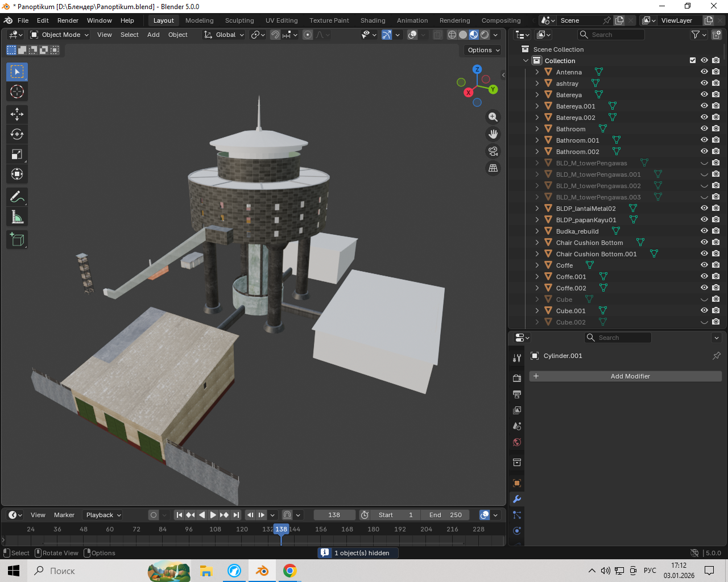728x582 pixels.
Task: Open the Object Mode dropdown
Action: tap(60, 35)
